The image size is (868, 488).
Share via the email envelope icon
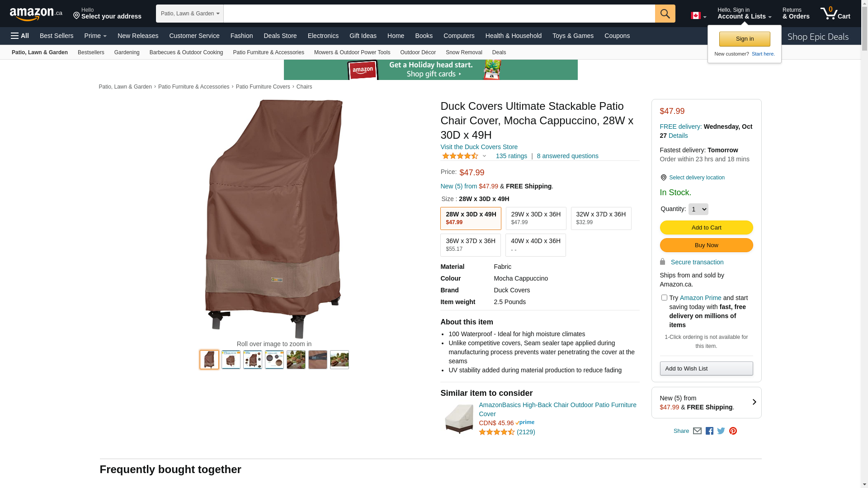697,431
